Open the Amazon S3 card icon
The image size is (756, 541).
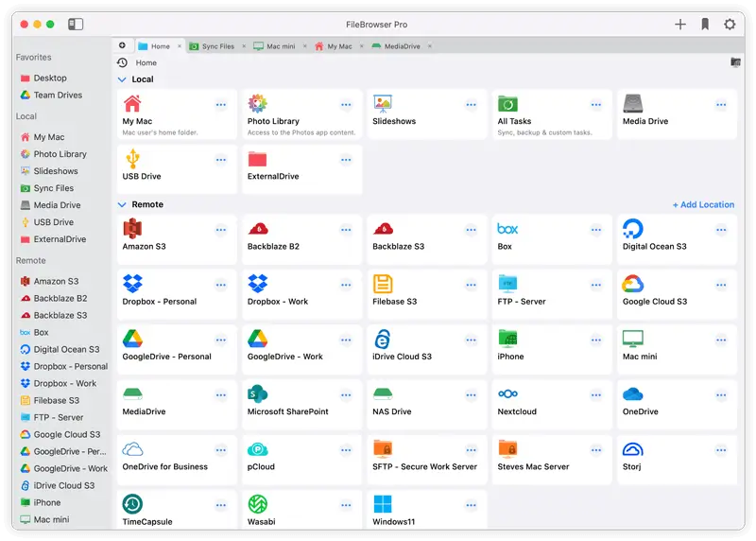(132, 229)
